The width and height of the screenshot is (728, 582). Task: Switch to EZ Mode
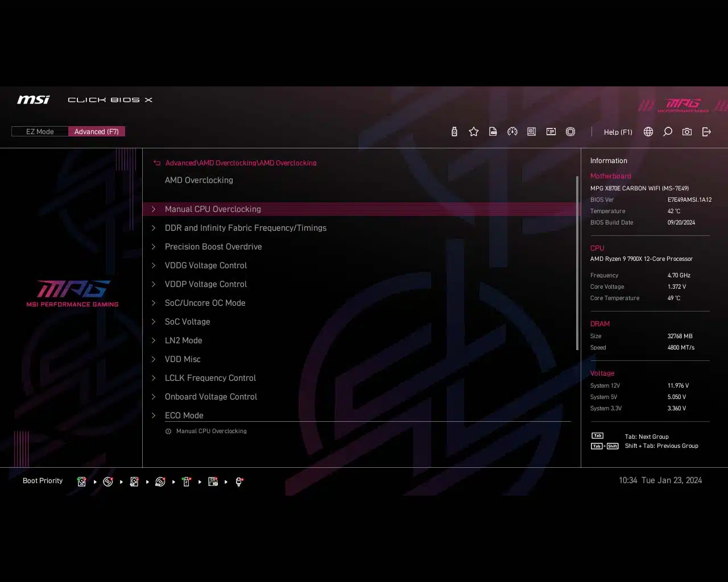coord(40,131)
